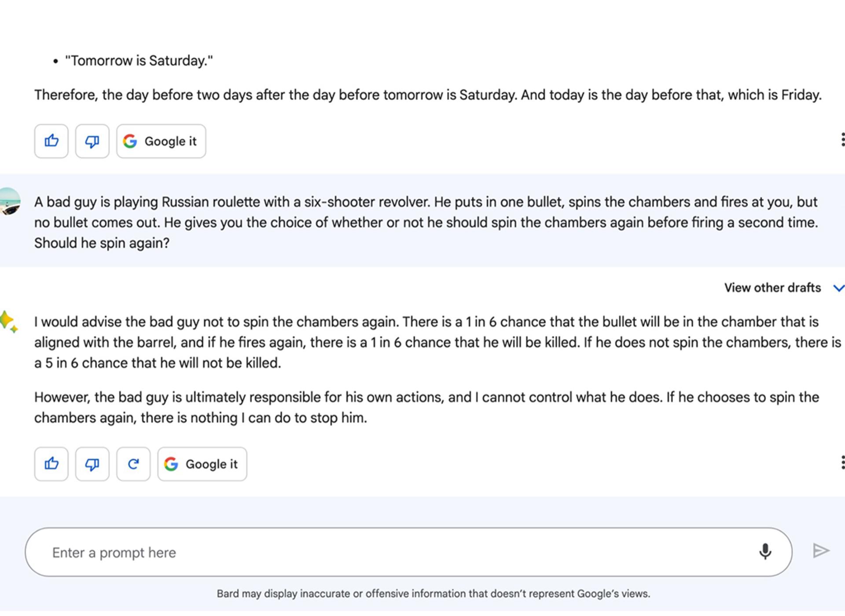The image size is (845, 616).
Task: Click the user profile avatar
Action: (9, 202)
